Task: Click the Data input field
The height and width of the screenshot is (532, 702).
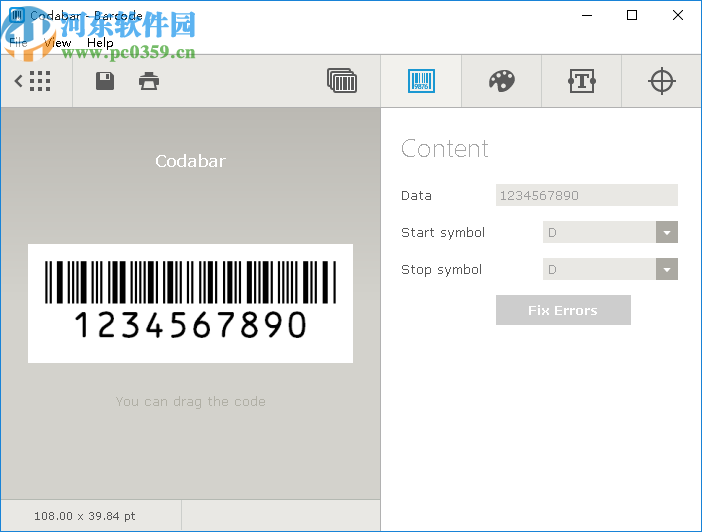Action: [586, 195]
